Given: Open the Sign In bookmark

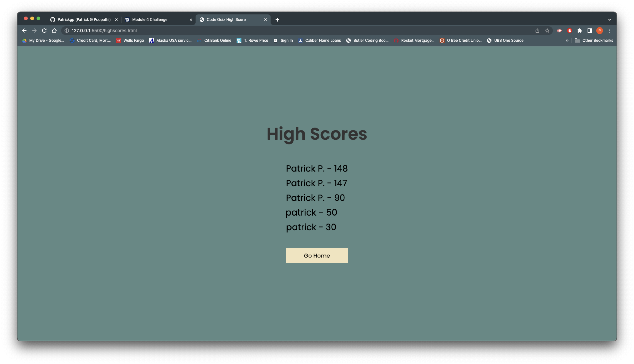Looking at the screenshot, I should [x=283, y=41].
